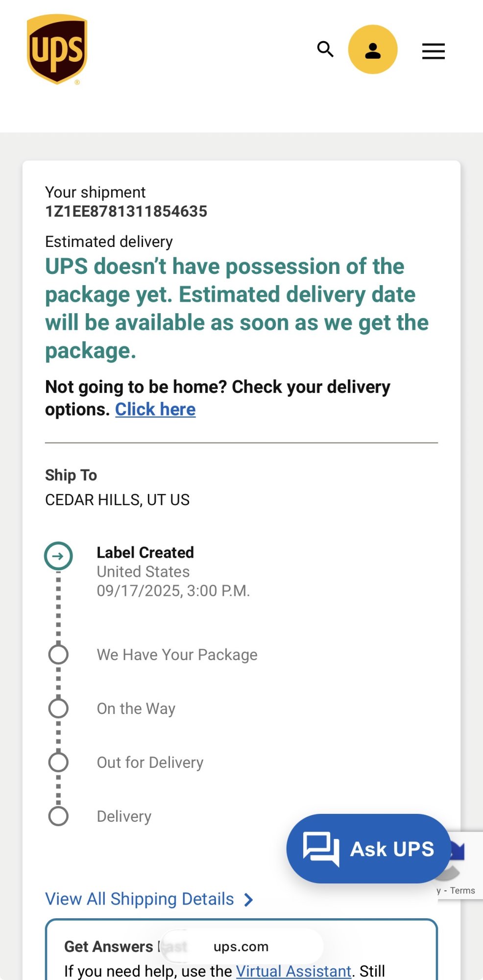
Task: Click the Out for Delivery step circle
Action: point(58,762)
